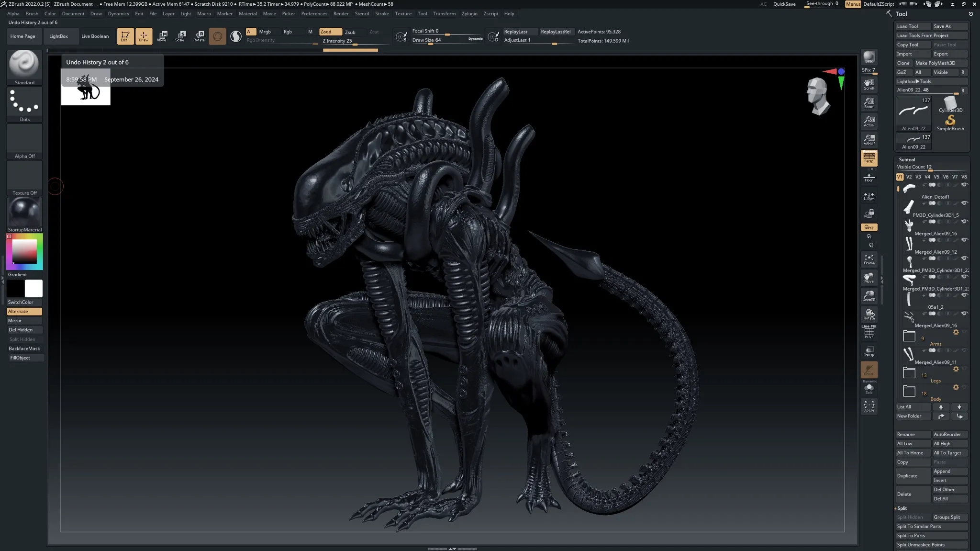Click the Frame icon on right shelf
The height and width of the screenshot is (551, 980).
869,259
